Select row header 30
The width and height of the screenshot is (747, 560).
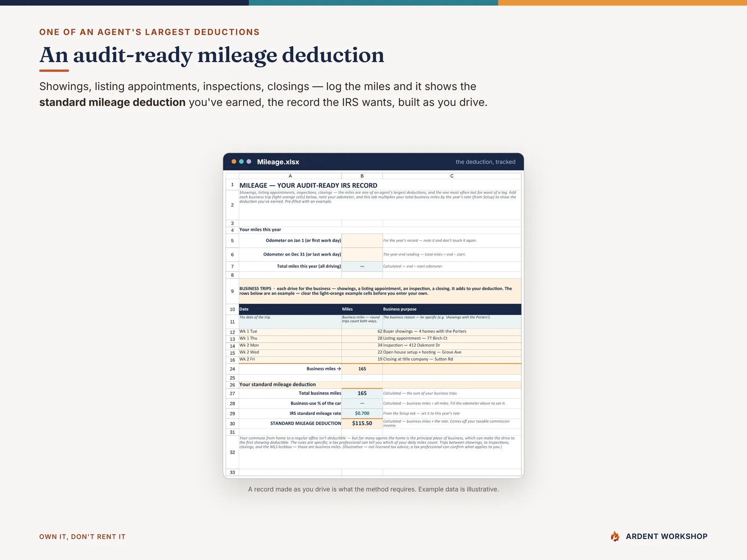[x=232, y=424]
